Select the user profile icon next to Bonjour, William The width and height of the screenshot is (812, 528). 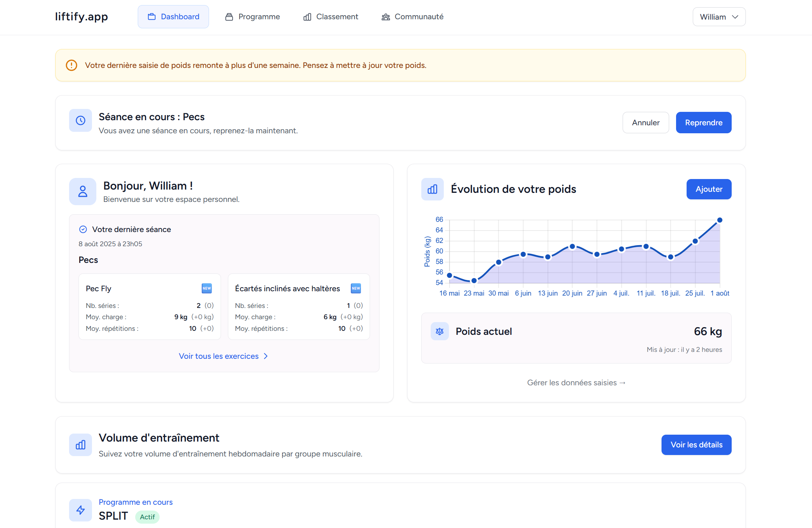coord(83,191)
